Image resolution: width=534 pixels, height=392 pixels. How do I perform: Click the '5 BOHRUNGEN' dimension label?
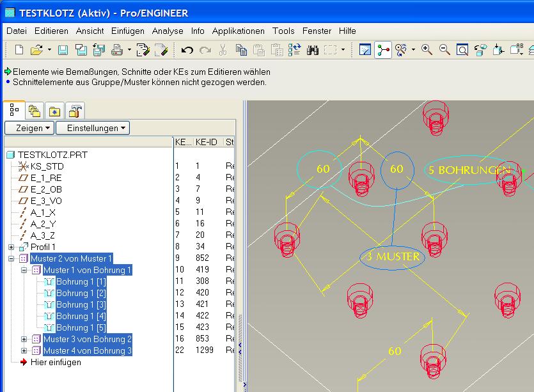470,170
